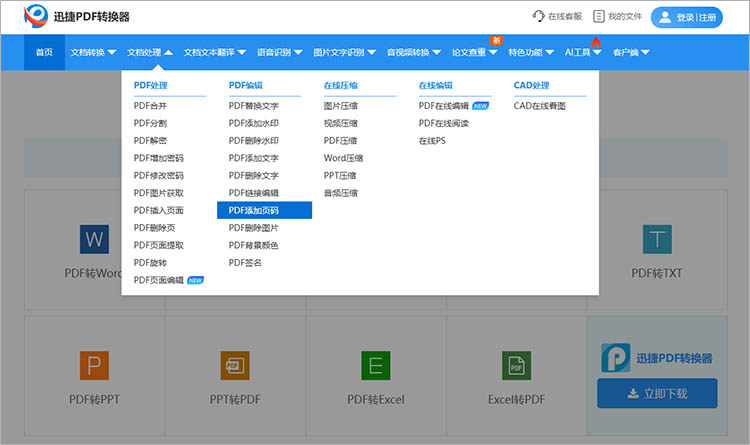Click the 在线压缩 column heading

(341, 85)
